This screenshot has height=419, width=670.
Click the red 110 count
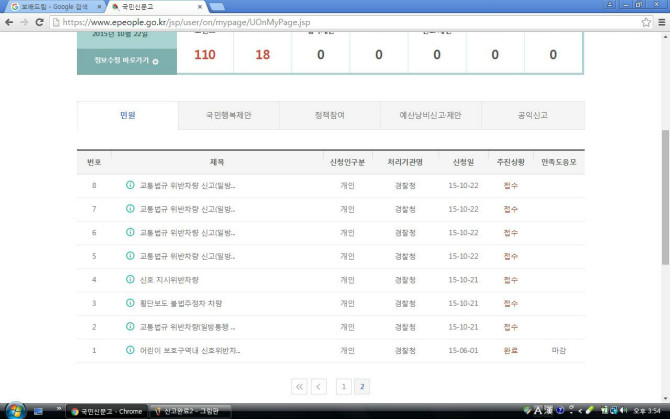pyautogui.click(x=205, y=55)
